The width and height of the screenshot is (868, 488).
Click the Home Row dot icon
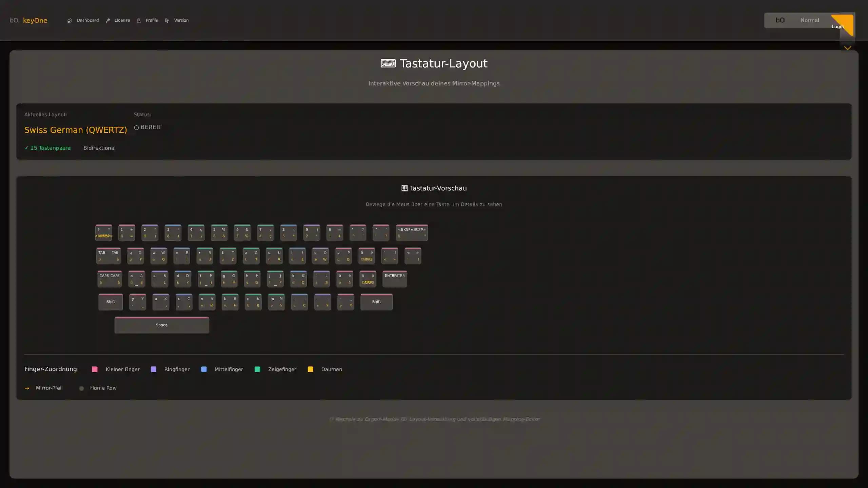[81, 388]
